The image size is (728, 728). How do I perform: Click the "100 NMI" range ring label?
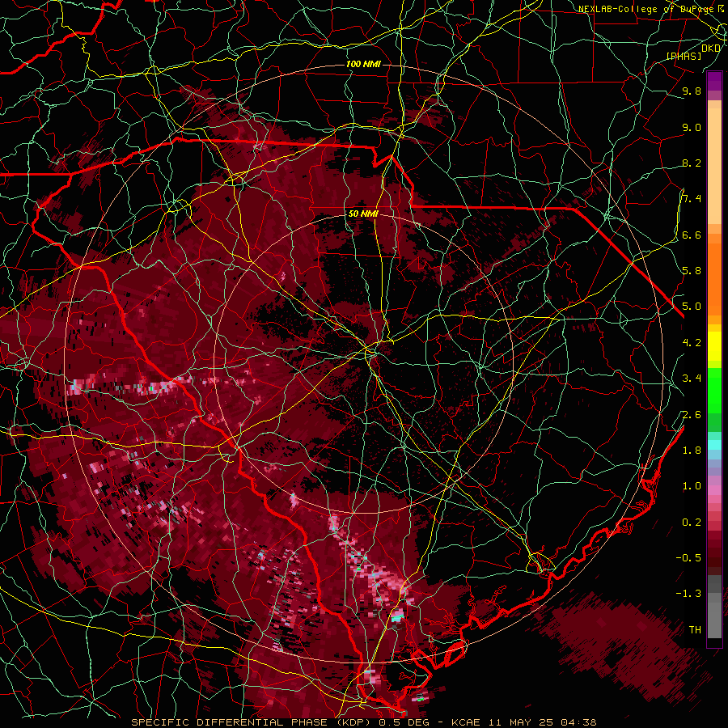tap(363, 64)
